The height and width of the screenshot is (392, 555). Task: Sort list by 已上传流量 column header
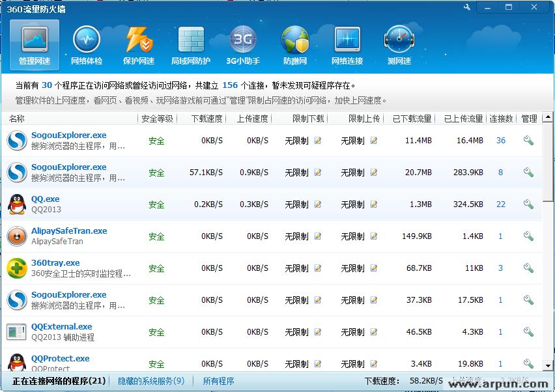tap(463, 119)
